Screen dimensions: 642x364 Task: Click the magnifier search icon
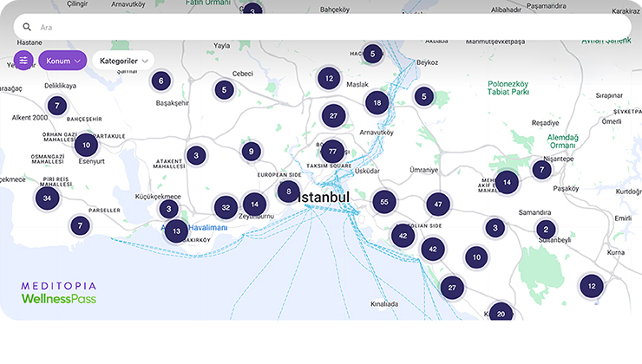click(x=27, y=27)
